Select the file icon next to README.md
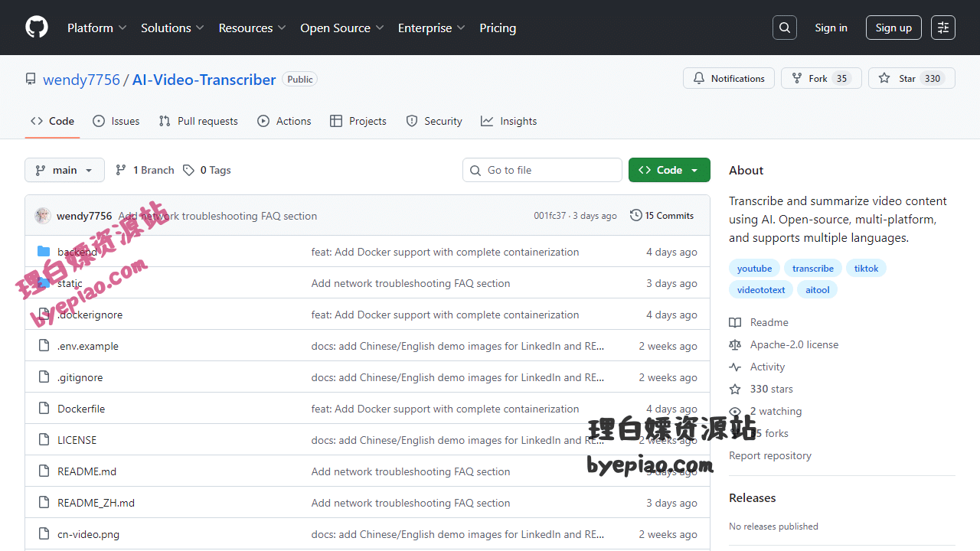 pyautogui.click(x=44, y=471)
